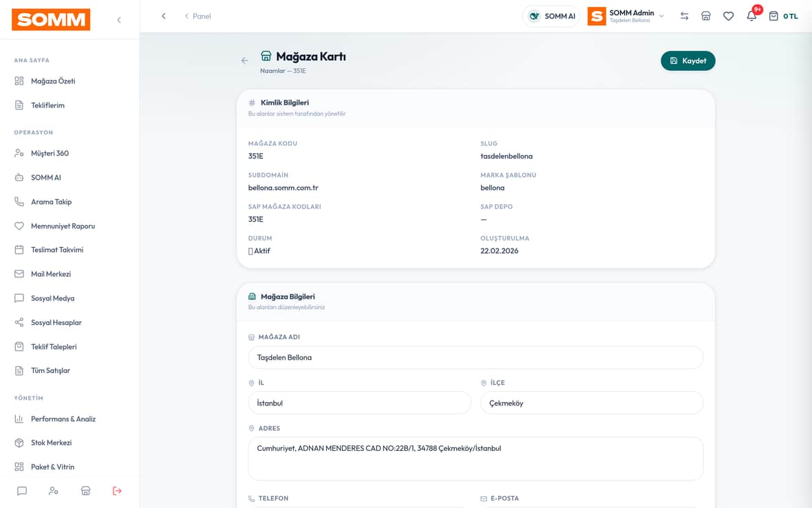Click the Mağaza Adı input field
The width and height of the screenshot is (812, 508).
[x=476, y=357]
